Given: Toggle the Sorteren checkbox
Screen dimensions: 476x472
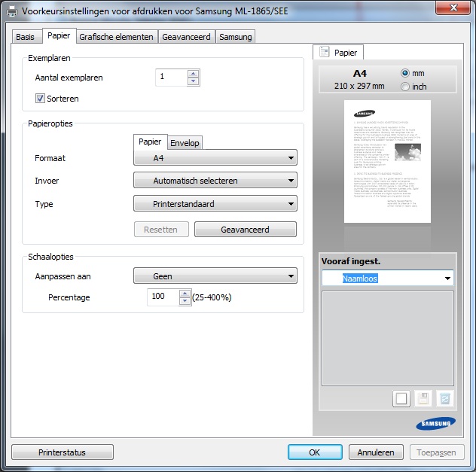Looking at the screenshot, I should tap(41, 98).
